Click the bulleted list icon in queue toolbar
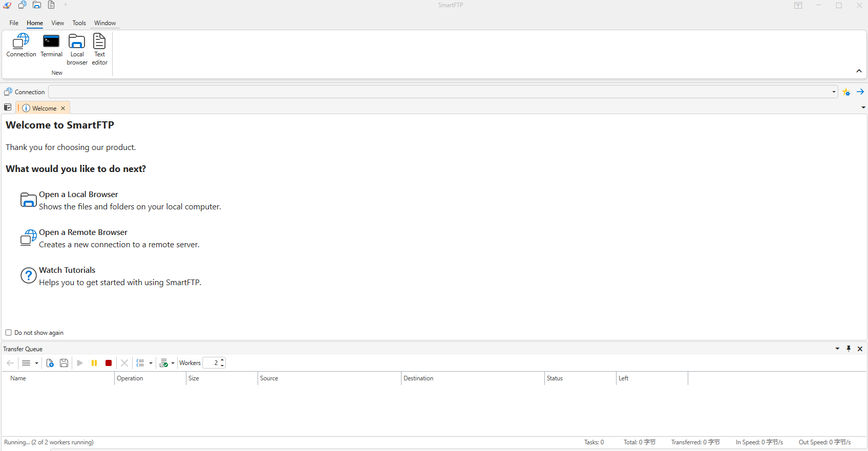Screen dimensions: 868x451 pyautogui.click(x=140, y=363)
